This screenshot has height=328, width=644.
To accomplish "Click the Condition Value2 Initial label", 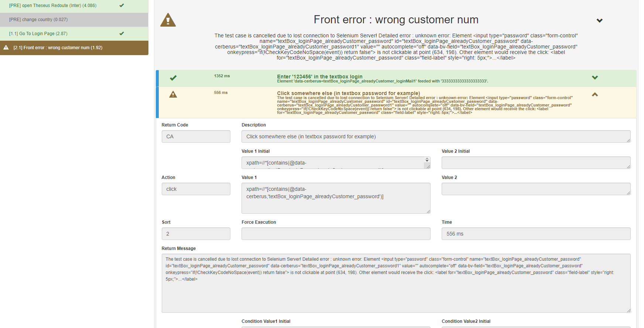I will (466, 321).
